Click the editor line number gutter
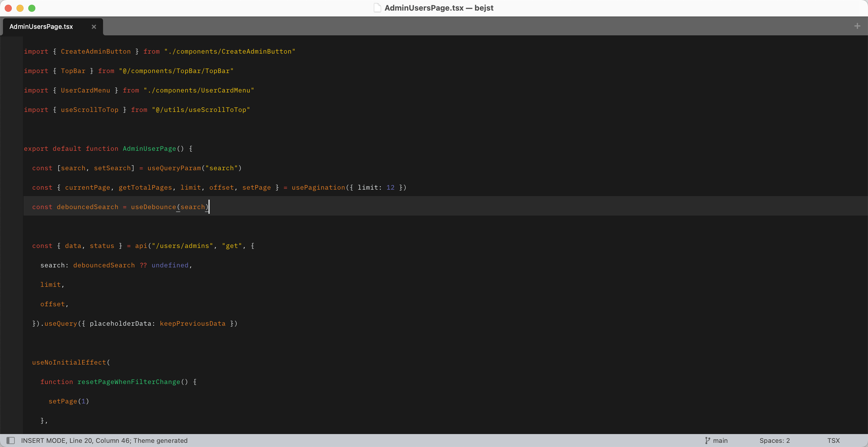The image size is (868, 447). (x=11, y=235)
